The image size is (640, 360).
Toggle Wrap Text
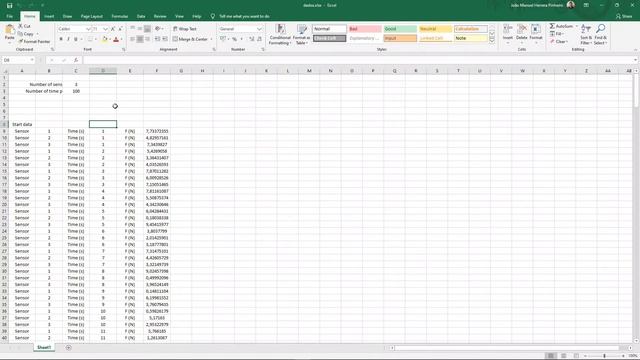click(185, 29)
